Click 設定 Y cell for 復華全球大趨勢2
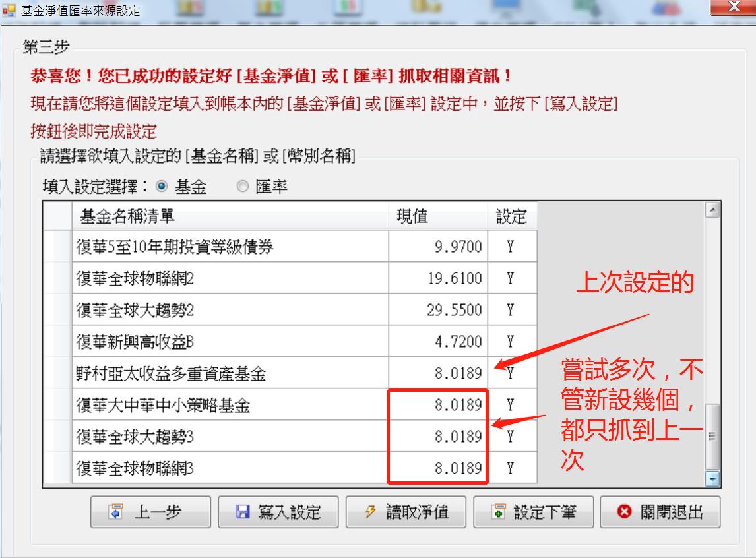This screenshot has width=756, height=558. pyautogui.click(x=512, y=310)
